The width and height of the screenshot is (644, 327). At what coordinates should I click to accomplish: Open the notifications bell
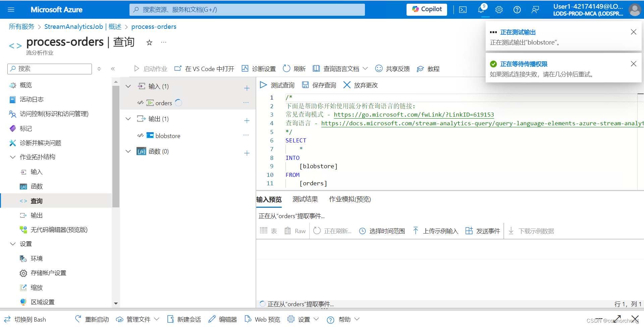pyautogui.click(x=481, y=9)
